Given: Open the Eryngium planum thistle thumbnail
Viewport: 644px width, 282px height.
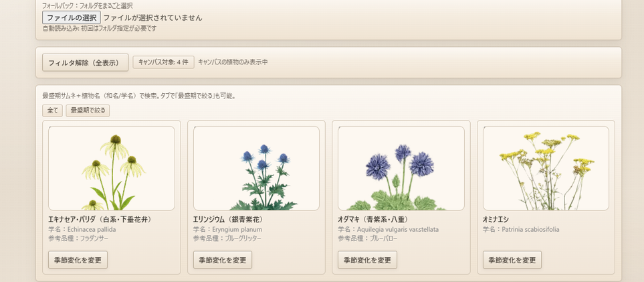Looking at the screenshot, I should tap(256, 168).
